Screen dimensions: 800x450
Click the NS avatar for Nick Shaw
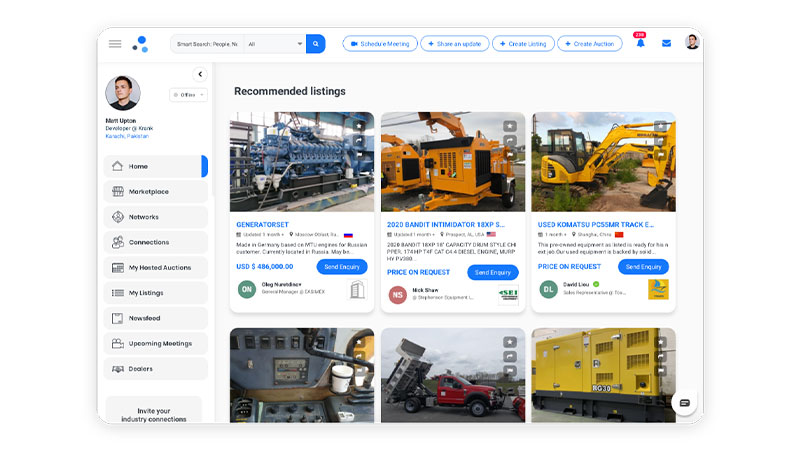pyautogui.click(x=398, y=295)
